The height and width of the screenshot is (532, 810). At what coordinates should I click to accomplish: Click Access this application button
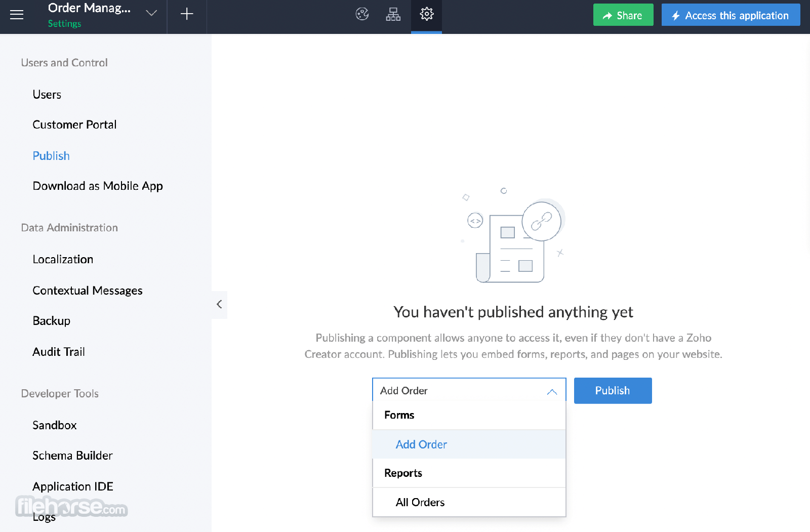click(x=731, y=15)
